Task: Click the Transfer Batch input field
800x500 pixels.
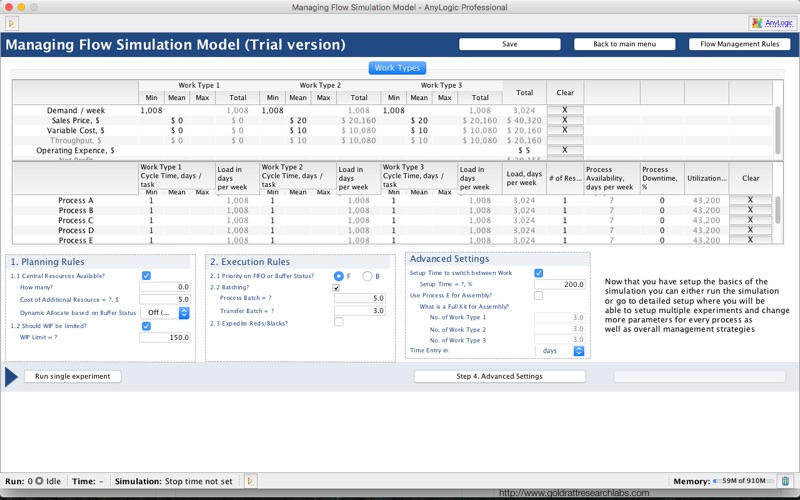Action: tap(360, 310)
